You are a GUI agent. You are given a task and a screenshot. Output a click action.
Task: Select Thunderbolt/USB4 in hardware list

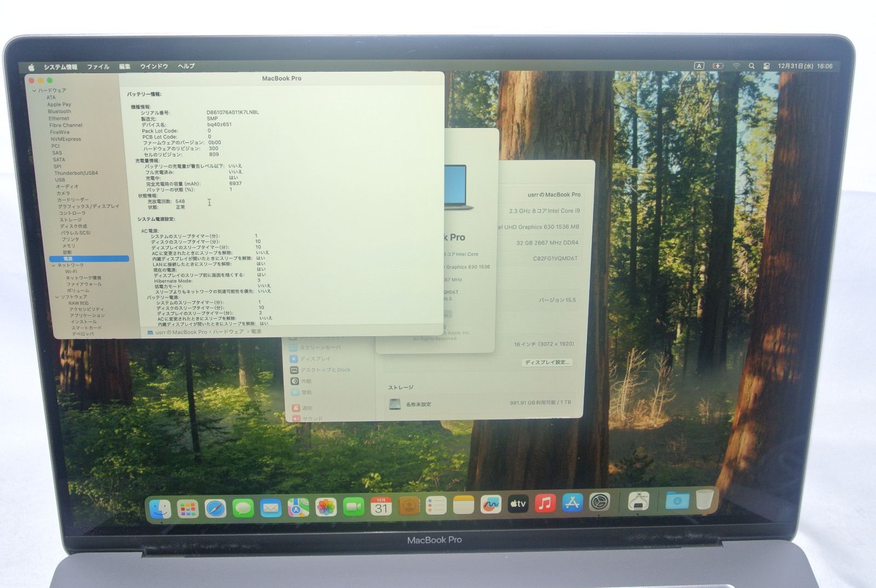[76, 173]
